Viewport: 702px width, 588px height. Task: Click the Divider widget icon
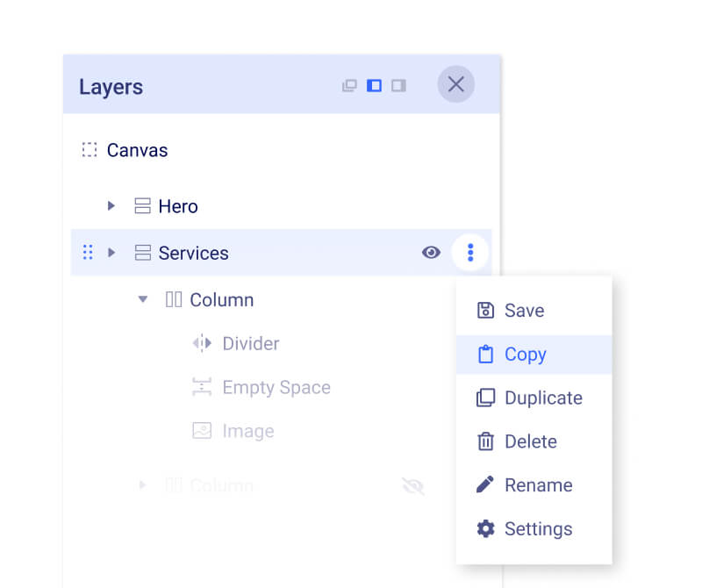click(201, 343)
